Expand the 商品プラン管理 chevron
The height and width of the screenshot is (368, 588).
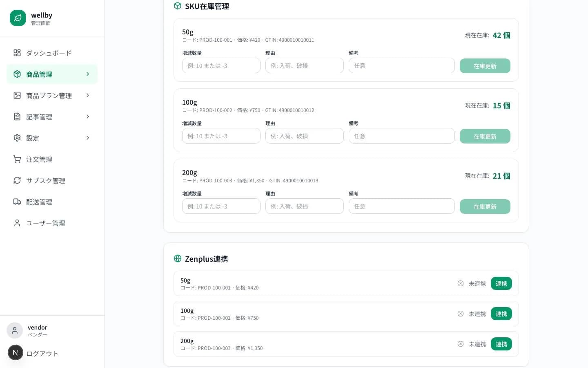pos(88,95)
